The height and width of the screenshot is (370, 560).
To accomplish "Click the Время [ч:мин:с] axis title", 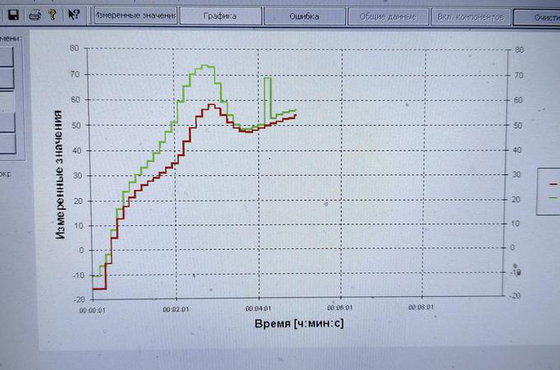I will point(299,324).
